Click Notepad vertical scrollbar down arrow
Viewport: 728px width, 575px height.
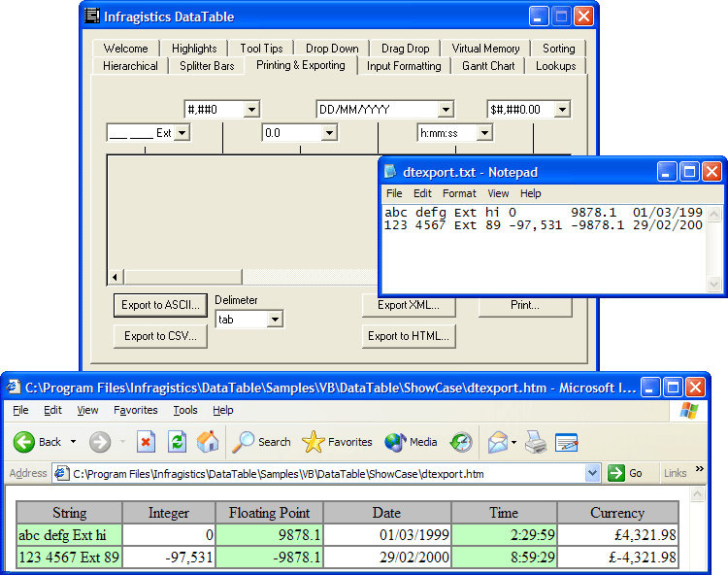[x=713, y=284]
